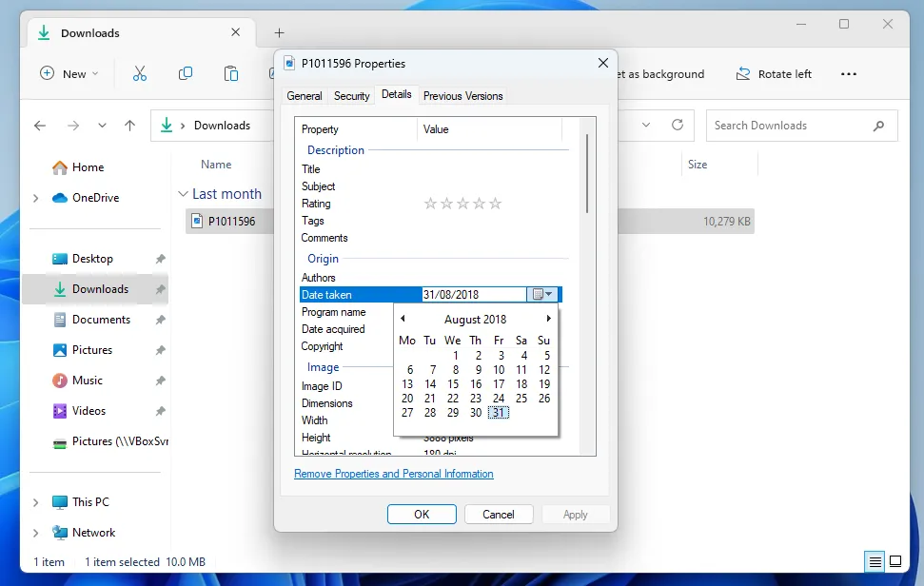Click the Cancel button in Properties
924x586 pixels.
[499, 514]
